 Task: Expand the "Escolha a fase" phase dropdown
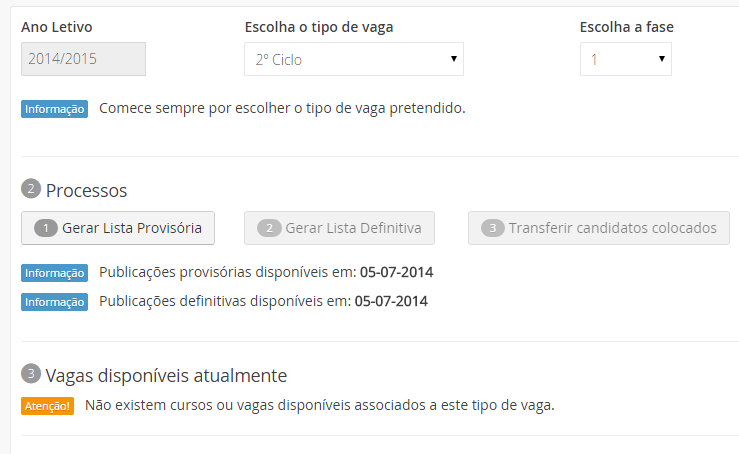(625, 60)
